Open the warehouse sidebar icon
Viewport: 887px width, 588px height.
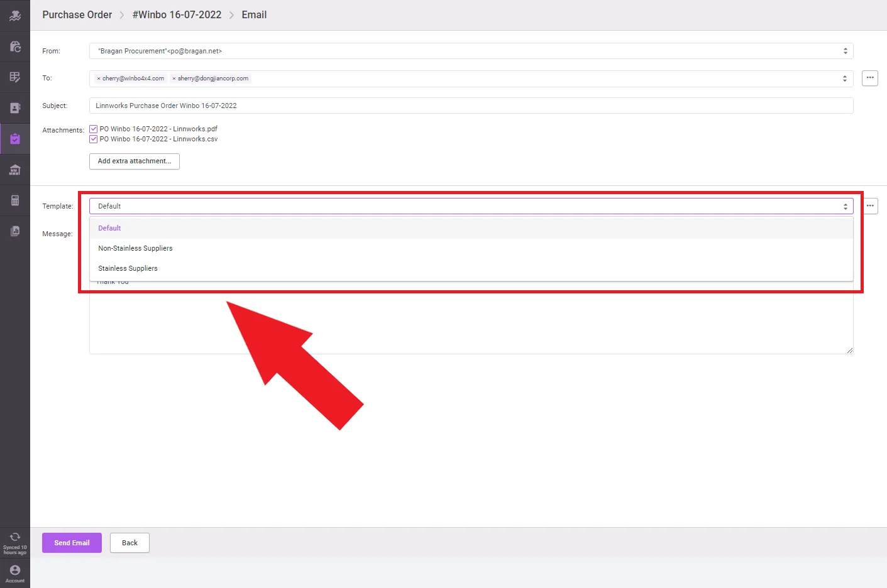pos(15,170)
